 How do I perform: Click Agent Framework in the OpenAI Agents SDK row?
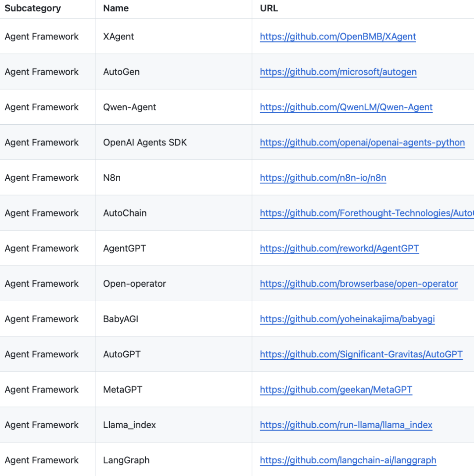42,142
